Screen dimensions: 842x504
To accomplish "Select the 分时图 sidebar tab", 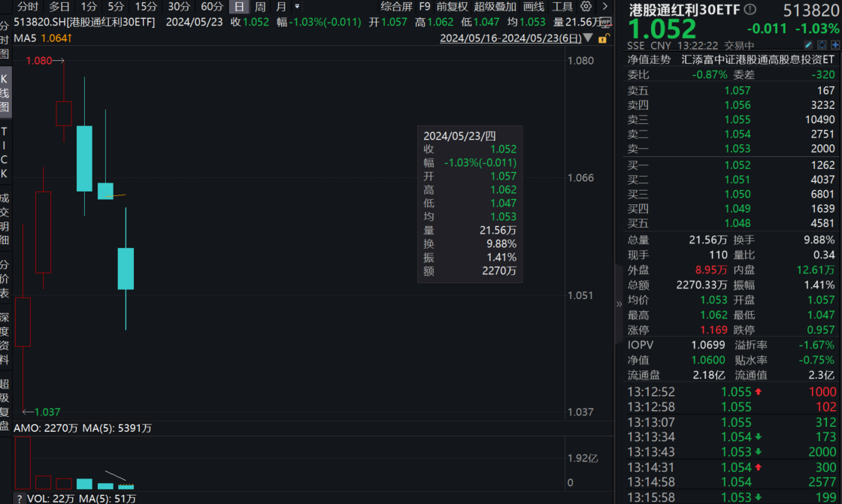I will (x=5, y=40).
